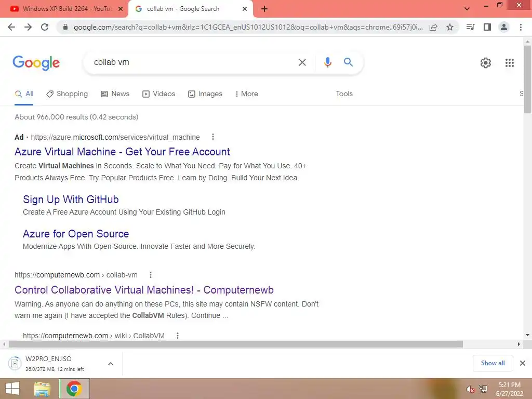Open the Google apps grid
Screen dimensions: 532x399
pos(510,63)
